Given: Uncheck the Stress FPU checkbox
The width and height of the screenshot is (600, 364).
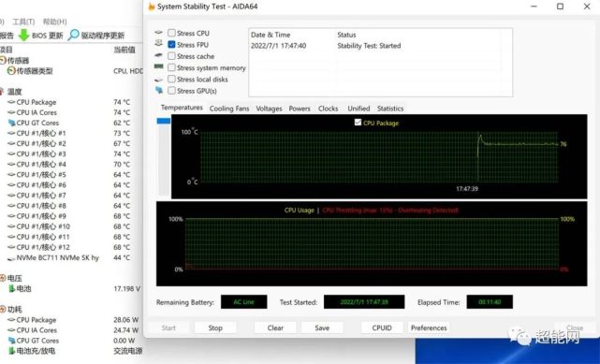Looking at the screenshot, I should point(172,44).
